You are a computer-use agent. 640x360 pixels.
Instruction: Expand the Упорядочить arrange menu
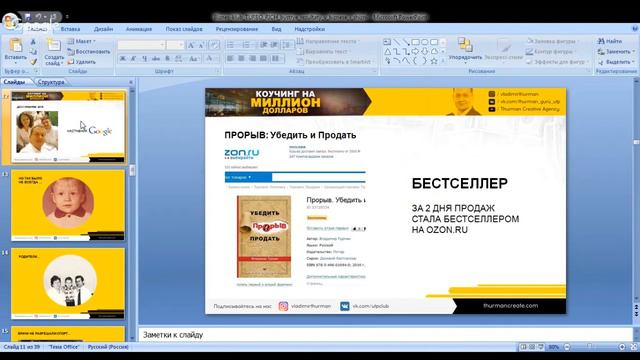[x=465, y=50]
